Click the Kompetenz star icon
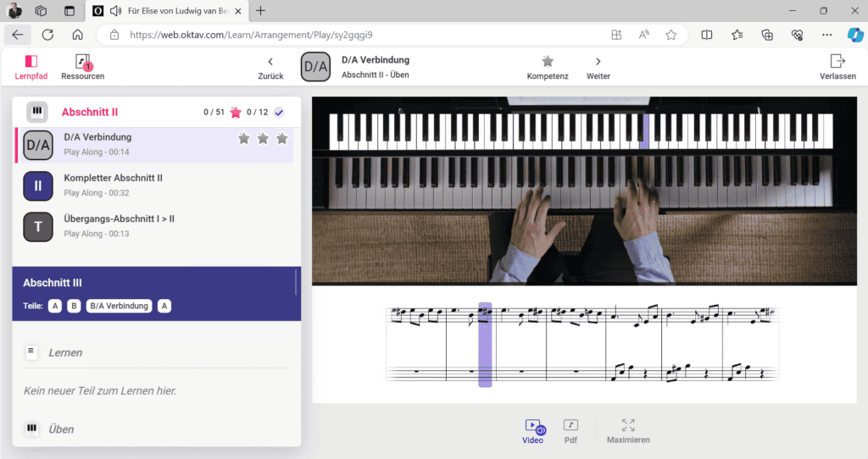This screenshot has width=868, height=459. [x=548, y=61]
